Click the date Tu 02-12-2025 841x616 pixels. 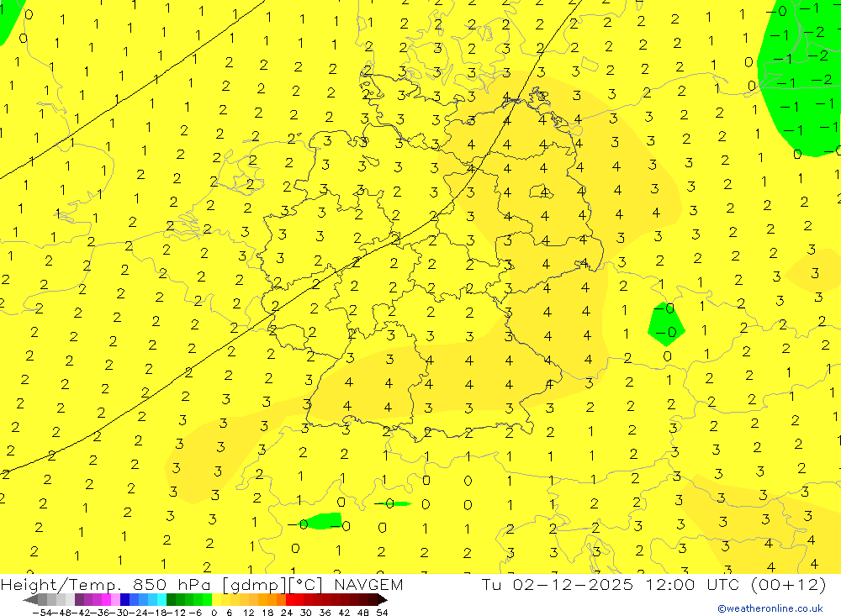[x=558, y=584]
